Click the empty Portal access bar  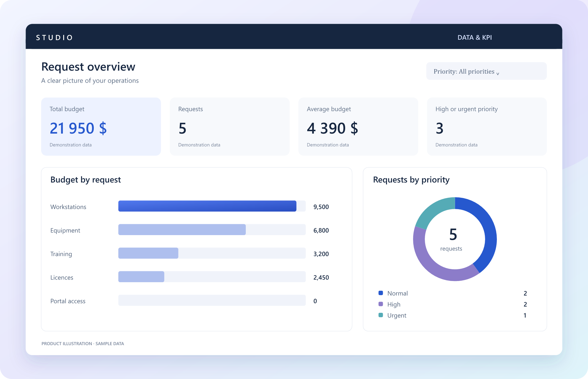pos(212,300)
